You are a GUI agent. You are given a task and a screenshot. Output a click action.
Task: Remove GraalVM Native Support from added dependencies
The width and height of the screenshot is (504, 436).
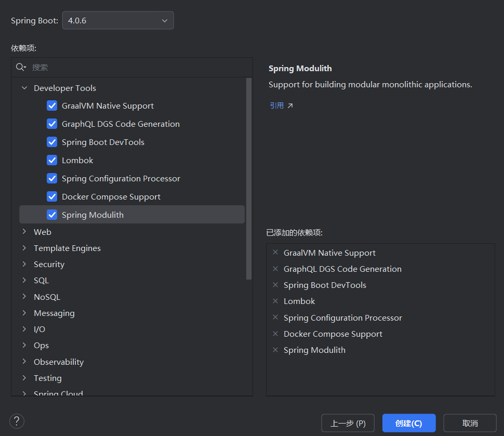pos(275,253)
